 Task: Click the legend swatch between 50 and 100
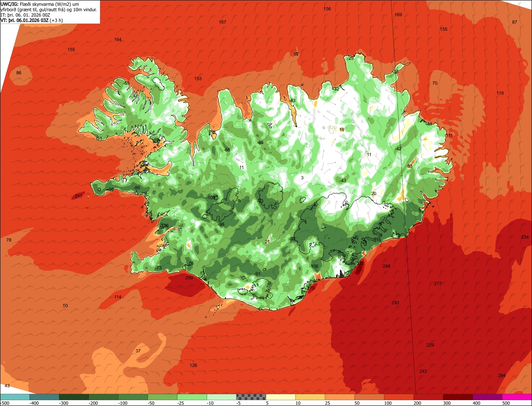tap(369, 397)
